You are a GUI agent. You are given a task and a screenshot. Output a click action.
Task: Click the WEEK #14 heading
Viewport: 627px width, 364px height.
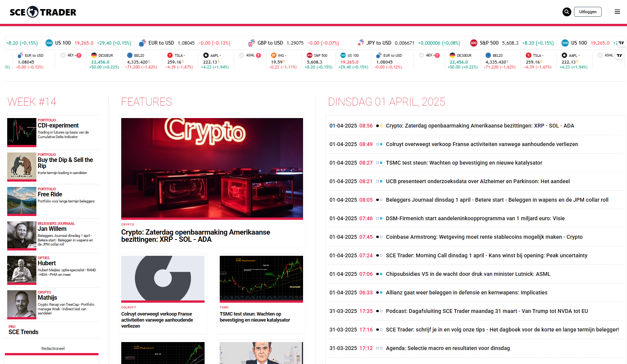click(x=32, y=102)
